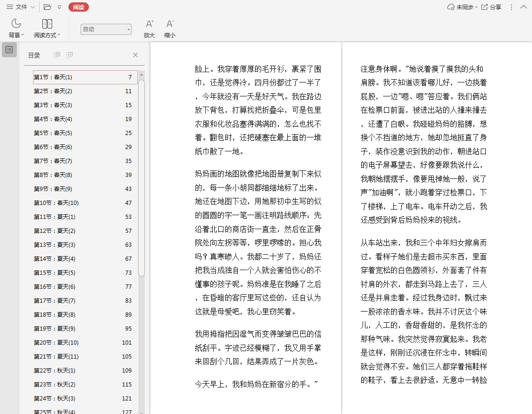Click the 分享 share icon

[485, 7]
